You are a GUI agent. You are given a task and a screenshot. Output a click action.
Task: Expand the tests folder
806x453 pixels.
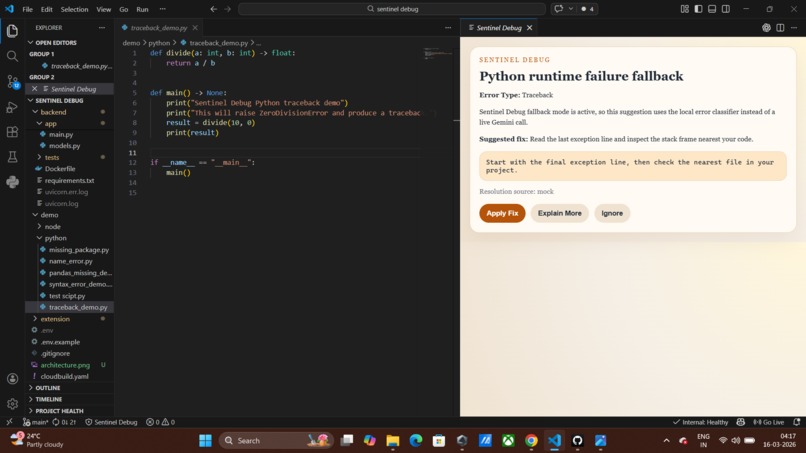pos(52,157)
